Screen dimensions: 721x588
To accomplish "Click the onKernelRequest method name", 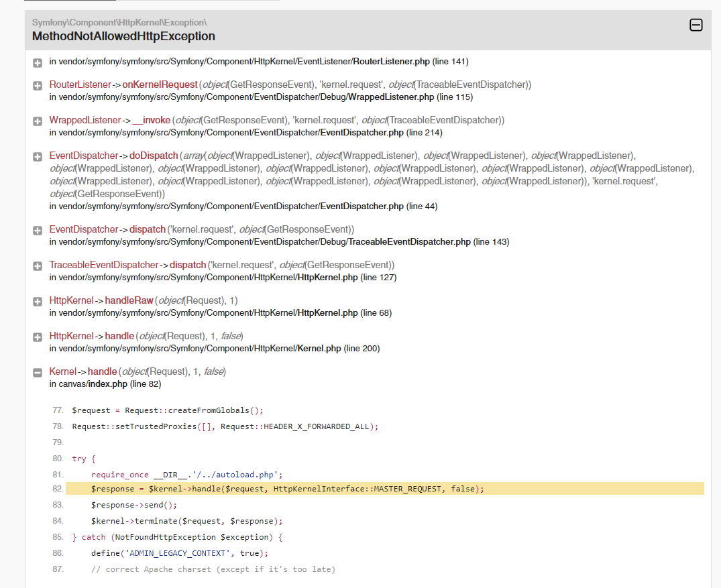I will coord(160,84).
